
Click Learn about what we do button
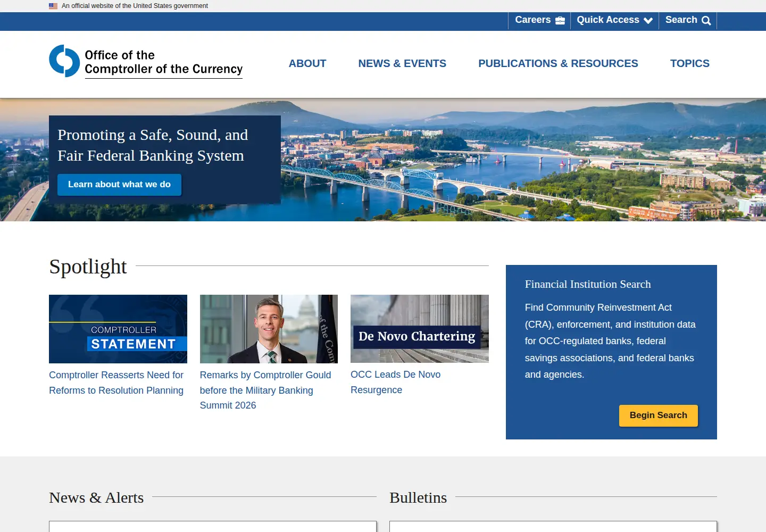119,185
